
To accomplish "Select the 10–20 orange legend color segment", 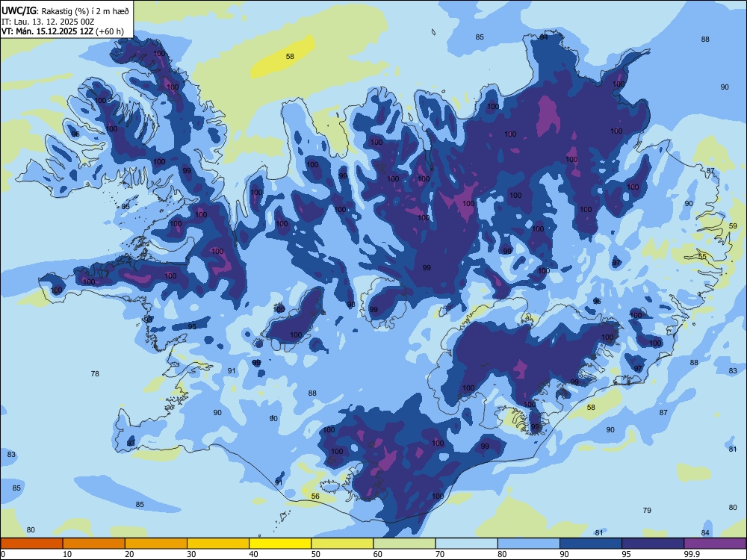I will [94, 544].
